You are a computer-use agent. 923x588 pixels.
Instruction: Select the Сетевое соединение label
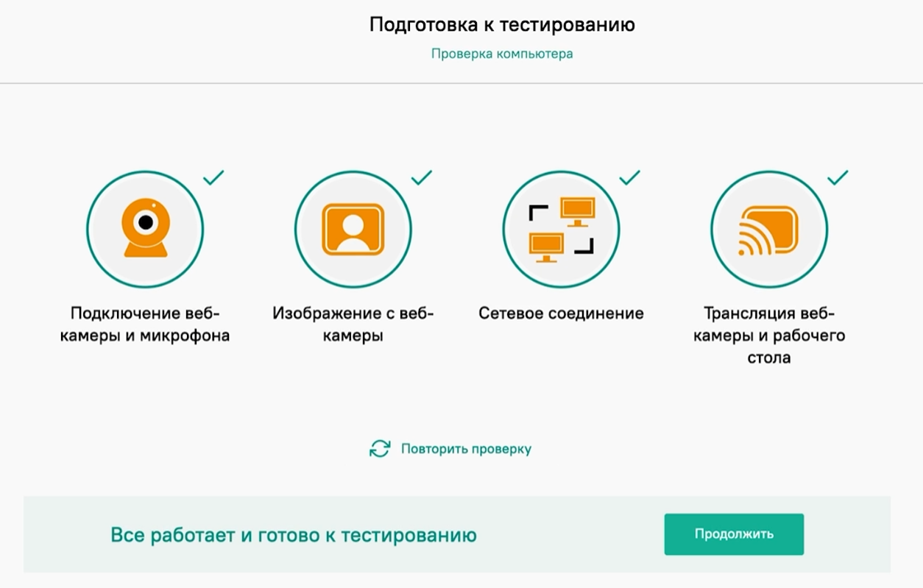pos(562,313)
